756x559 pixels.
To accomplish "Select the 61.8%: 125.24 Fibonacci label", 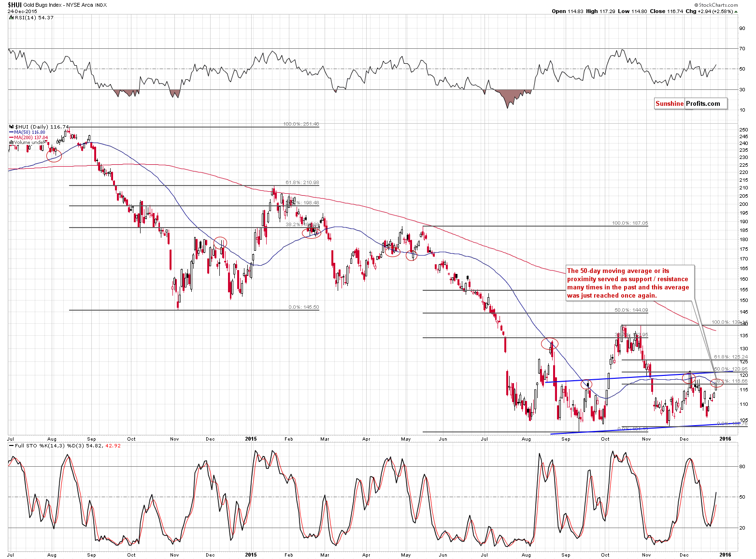I will click(731, 357).
